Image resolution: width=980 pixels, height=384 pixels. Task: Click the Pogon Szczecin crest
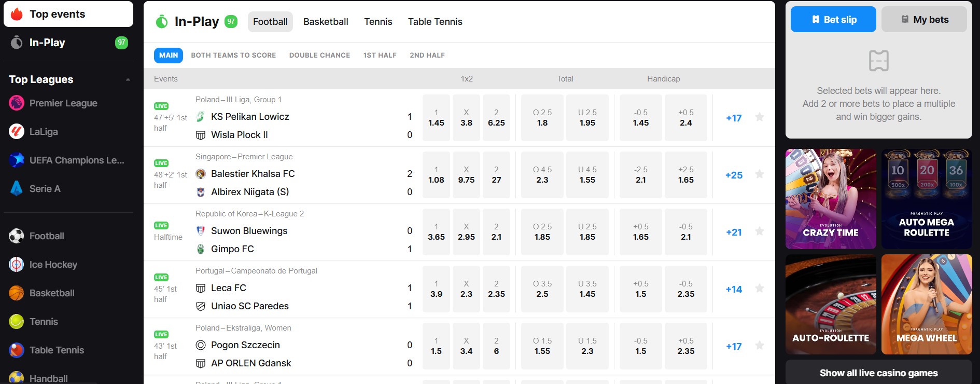pyautogui.click(x=201, y=345)
